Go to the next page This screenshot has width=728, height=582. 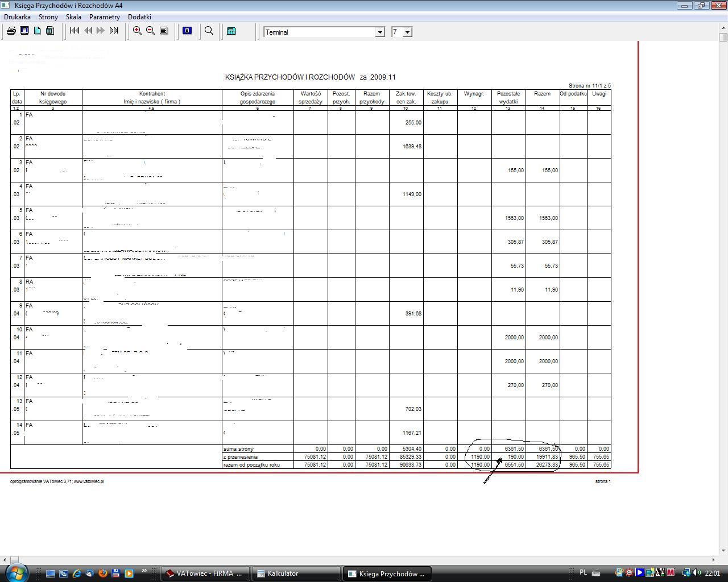click(x=101, y=31)
